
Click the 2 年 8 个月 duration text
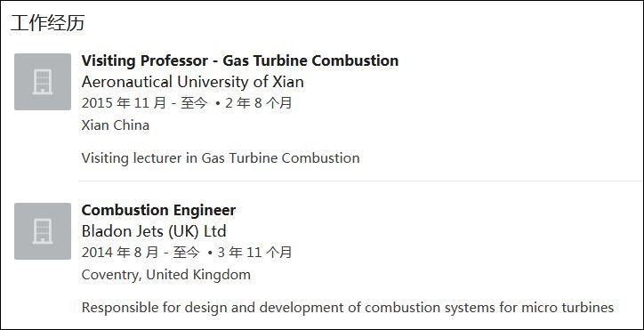point(259,103)
